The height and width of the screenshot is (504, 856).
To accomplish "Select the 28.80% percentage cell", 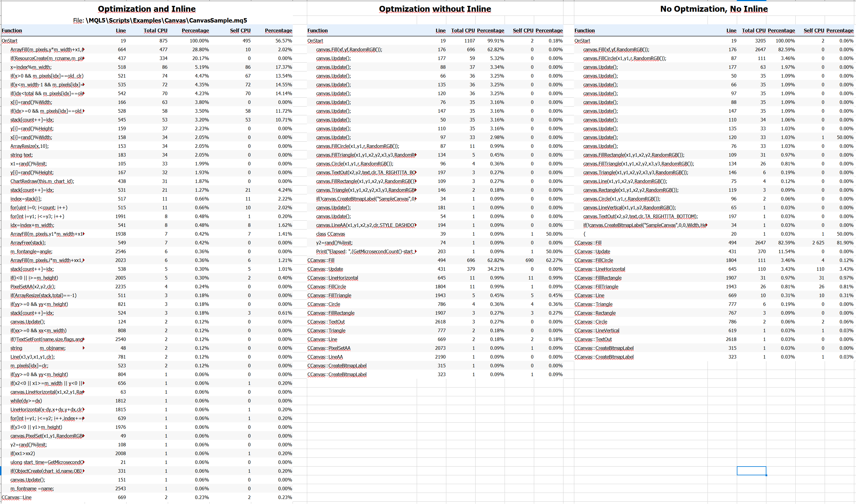I will (x=202, y=49).
